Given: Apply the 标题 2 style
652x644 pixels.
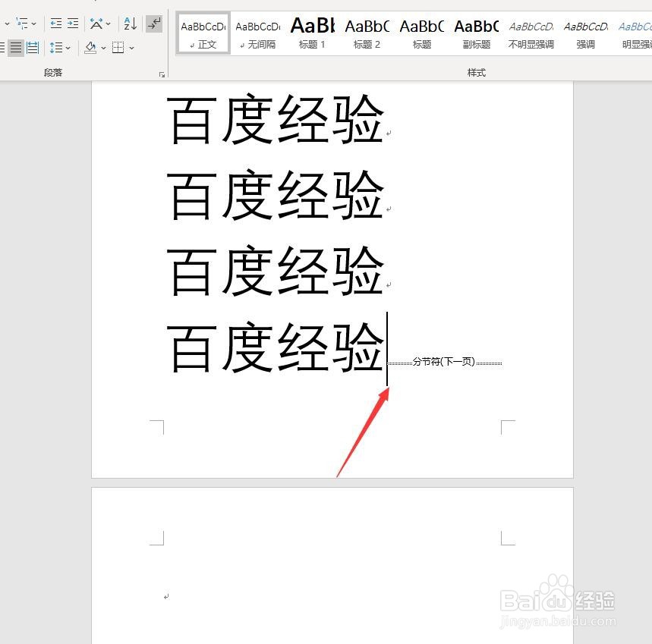Looking at the screenshot, I should coord(367,33).
